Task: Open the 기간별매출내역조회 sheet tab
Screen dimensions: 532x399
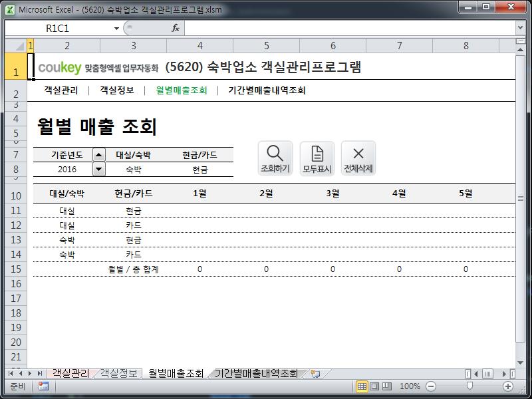Action: (x=256, y=374)
